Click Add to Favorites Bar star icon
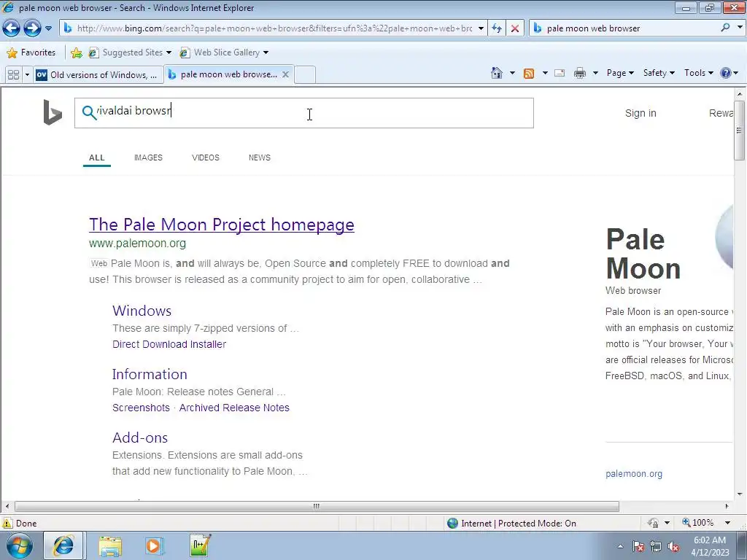The height and width of the screenshot is (560, 747). 76,52
